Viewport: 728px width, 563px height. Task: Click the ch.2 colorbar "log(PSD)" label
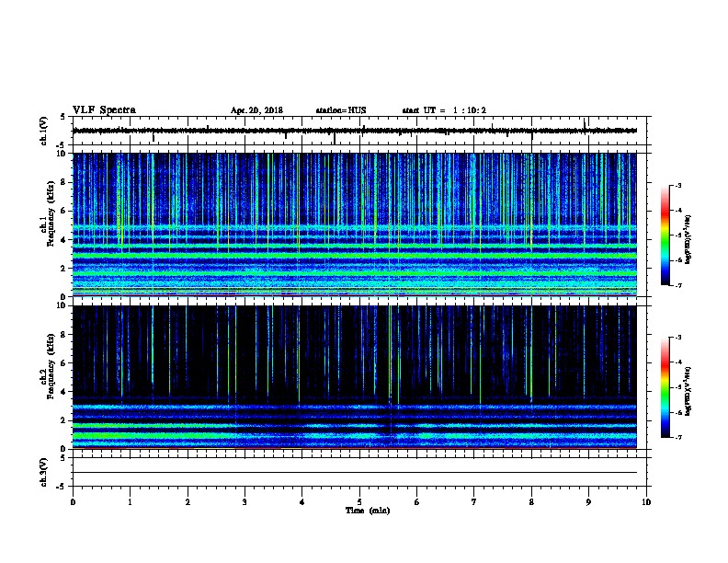(688, 391)
